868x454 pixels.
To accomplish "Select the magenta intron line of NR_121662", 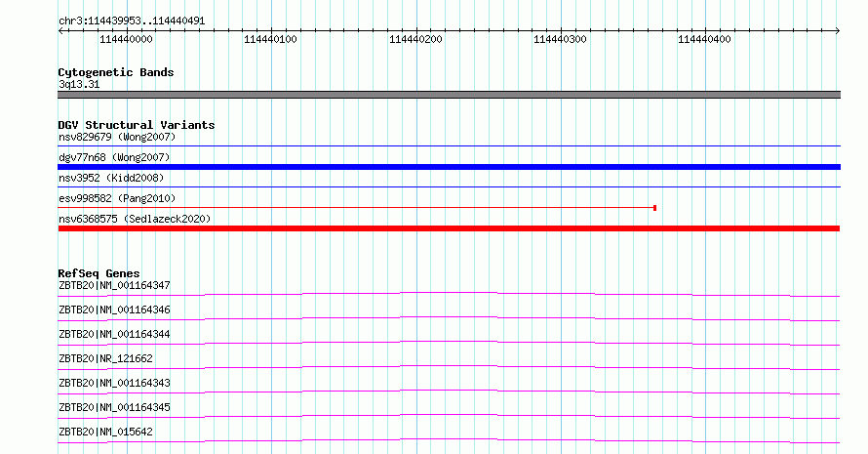I will coord(449,367).
